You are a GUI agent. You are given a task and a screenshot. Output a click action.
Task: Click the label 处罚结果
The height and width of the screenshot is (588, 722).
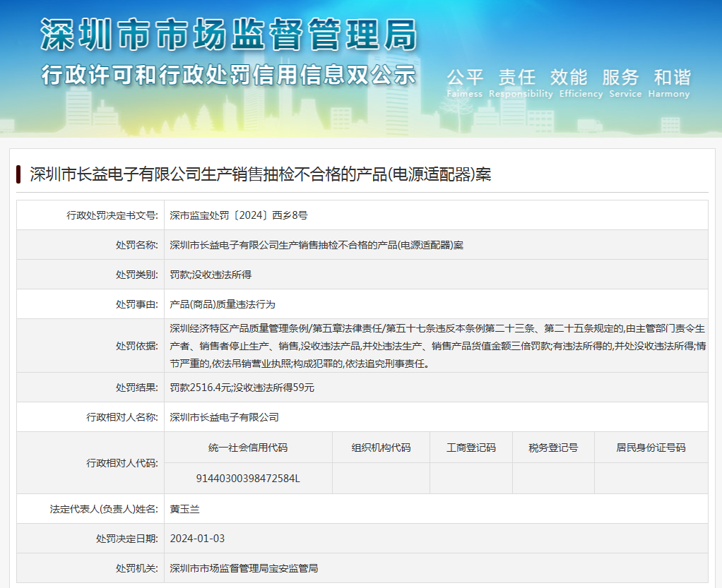pyautogui.click(x=137, y=388)
